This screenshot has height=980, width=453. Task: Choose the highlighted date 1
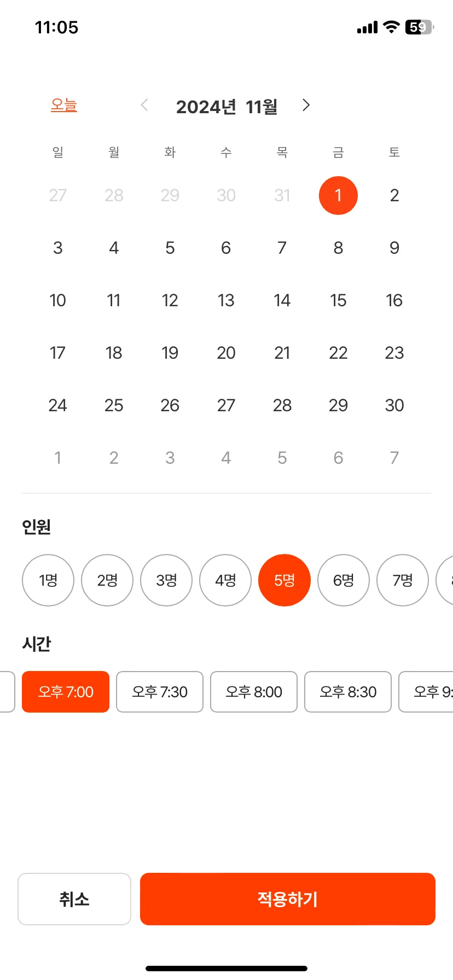(x=338, y=195)
